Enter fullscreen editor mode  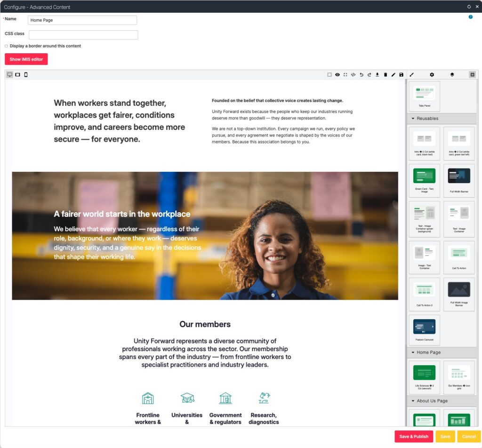pos(345,75)
